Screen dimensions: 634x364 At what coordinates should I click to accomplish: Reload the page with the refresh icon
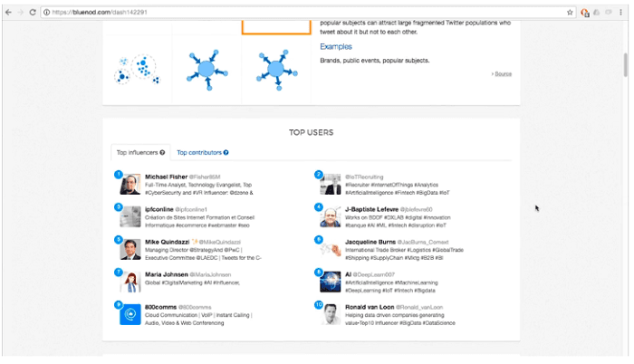[33, 12]
